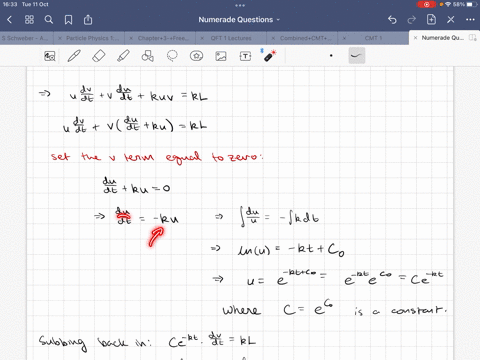The width and height of the screenshot is (480, 360).
Task: Close the CMT 1 tab
Action: (344, 38)
